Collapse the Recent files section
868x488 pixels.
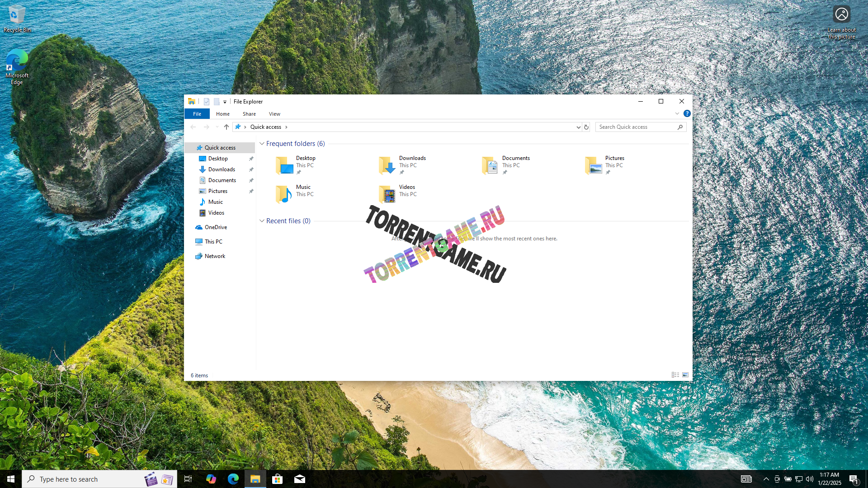coord(262,221)
